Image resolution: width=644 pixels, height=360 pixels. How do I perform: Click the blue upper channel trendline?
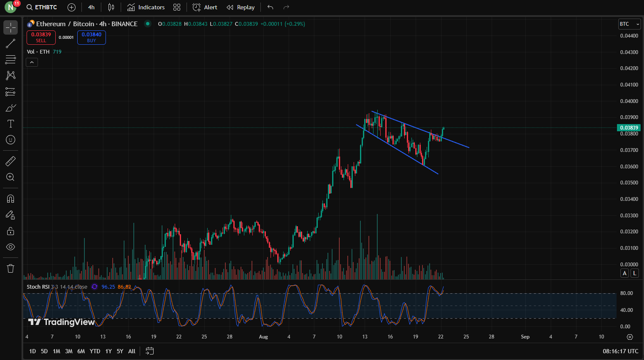click(x=420, y=129)
